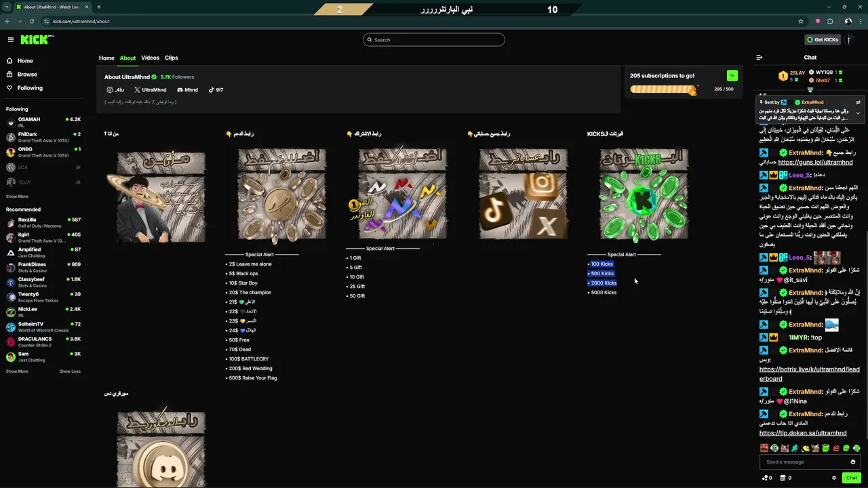The height and width of the screenshot is (488, 868).
Task: Unpin the pinned chat message
Action: click(858, 102)
